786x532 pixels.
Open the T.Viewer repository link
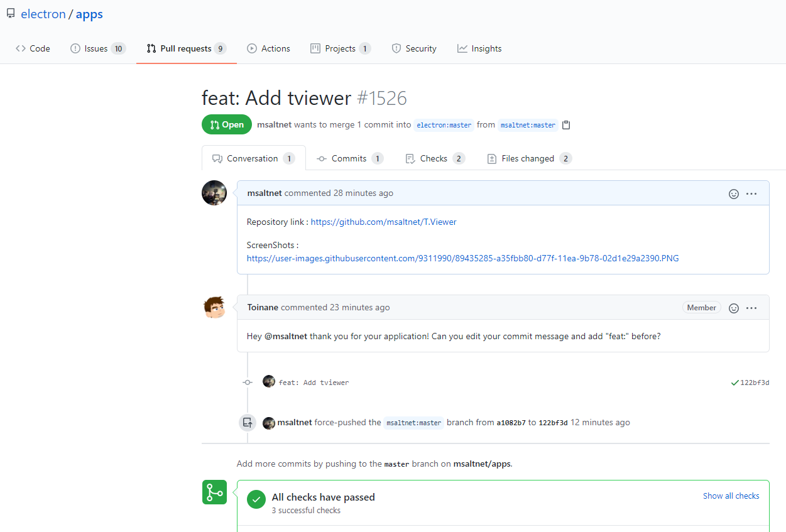[x=384, y=222]
